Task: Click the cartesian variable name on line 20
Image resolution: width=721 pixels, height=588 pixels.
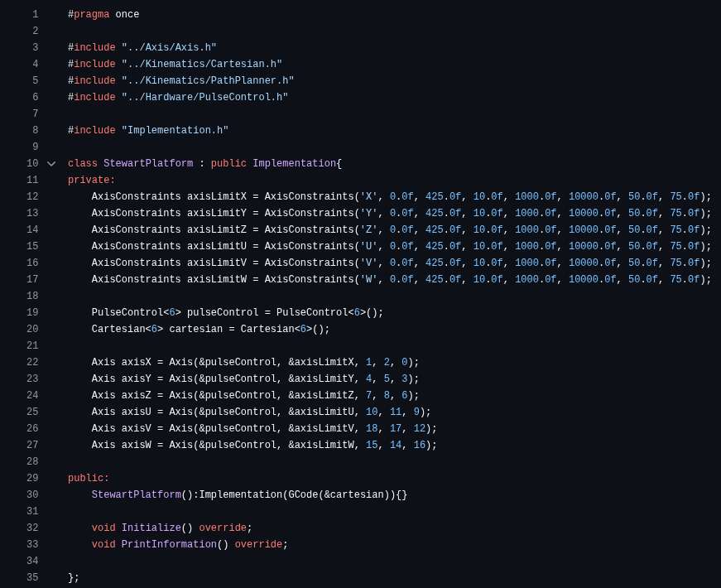Action: pos(195,329)
